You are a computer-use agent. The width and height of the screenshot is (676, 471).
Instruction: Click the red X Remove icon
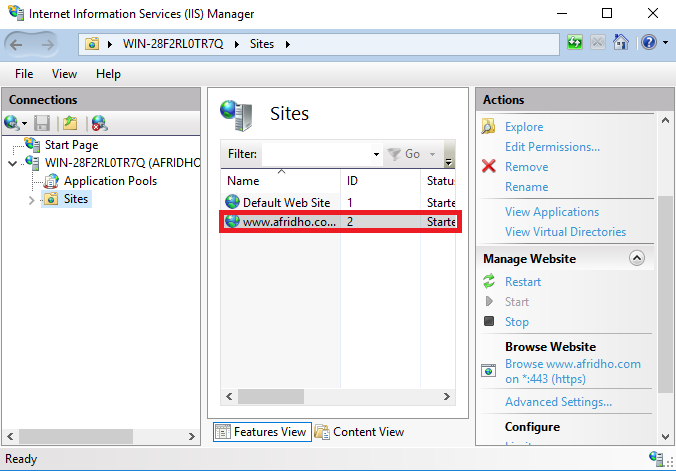(x=488, y=166)
